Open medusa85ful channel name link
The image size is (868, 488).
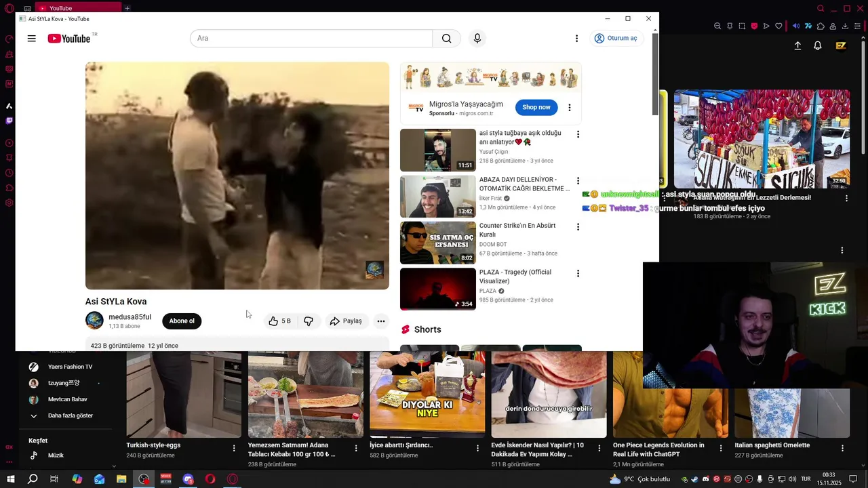[130, 317]
